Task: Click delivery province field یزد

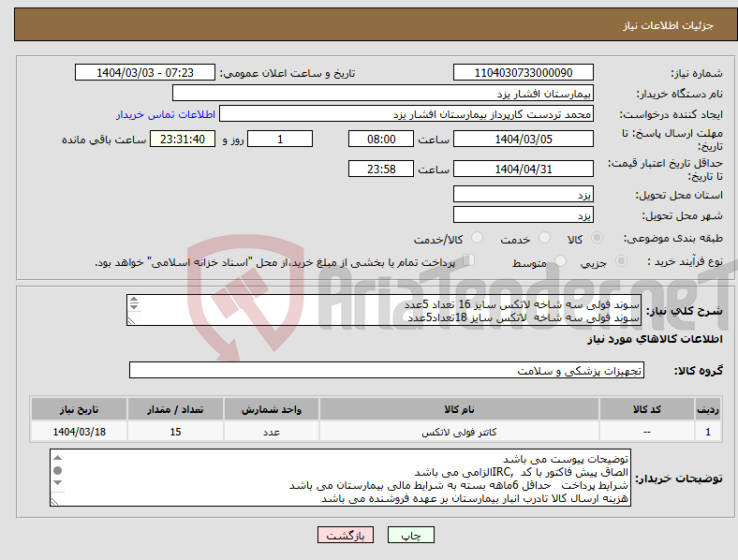Action: 523,195
